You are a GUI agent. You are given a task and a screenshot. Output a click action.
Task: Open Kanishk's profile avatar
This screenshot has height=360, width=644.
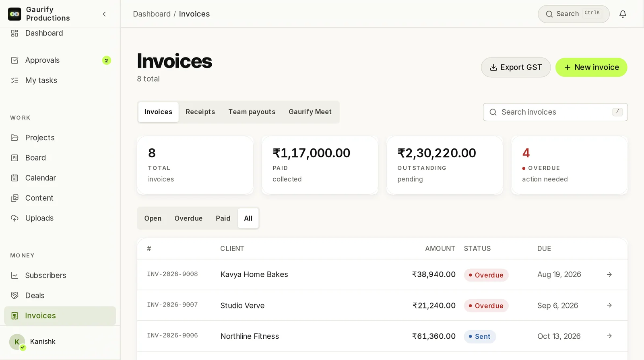point(17,342)
